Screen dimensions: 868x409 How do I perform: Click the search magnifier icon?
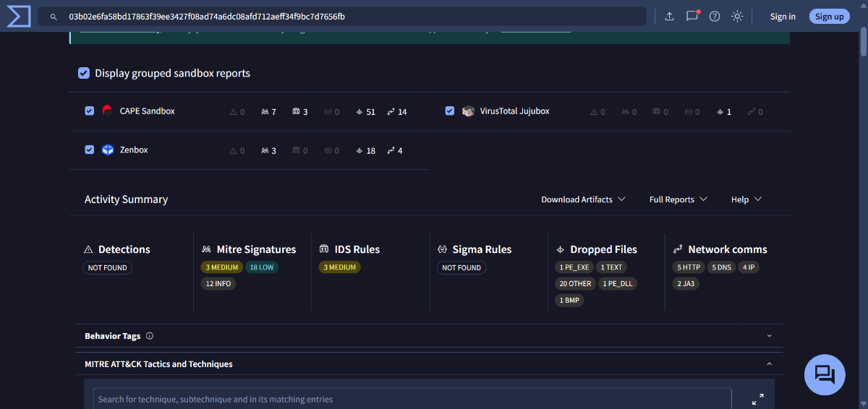[x=54, y=16]
